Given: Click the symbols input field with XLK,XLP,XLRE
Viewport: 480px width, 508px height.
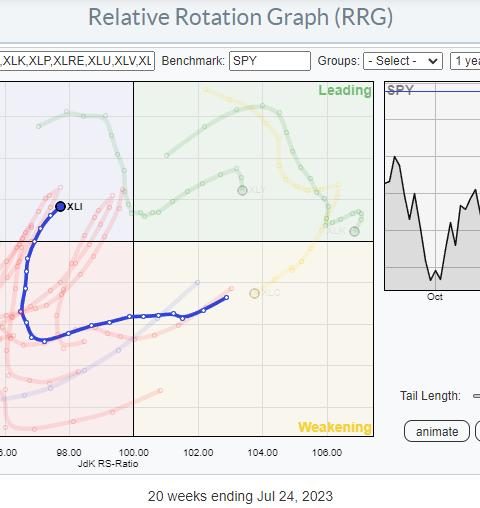Looking at the screenshot, I should coord(77,61).
